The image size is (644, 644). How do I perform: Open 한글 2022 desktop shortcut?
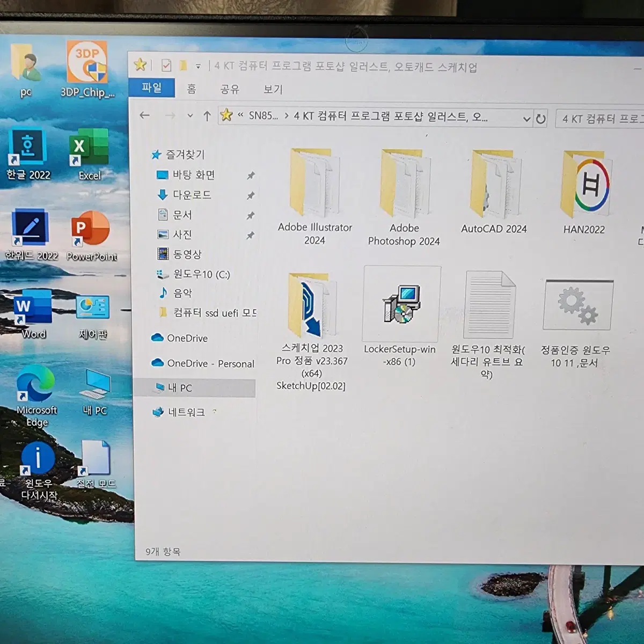(x=28, y=155)
